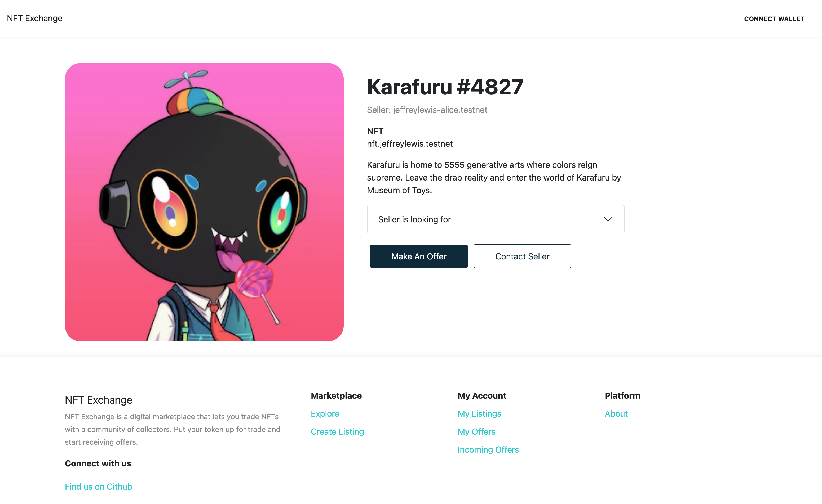Click the Karafuru #4827 title heading
822x504 pixels.
pos(445,87)
